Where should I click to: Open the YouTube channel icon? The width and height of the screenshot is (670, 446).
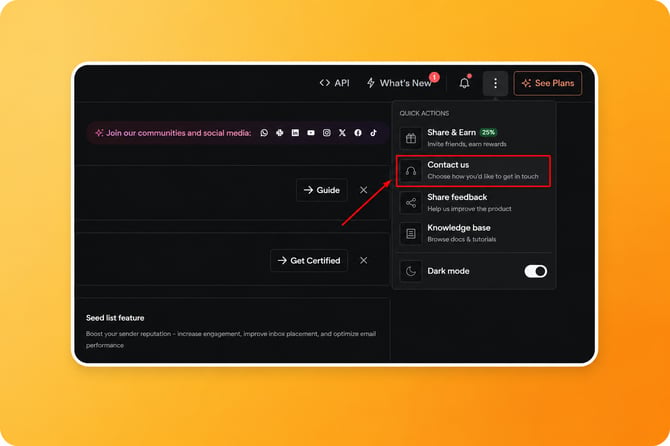pyautogui.click(x=311, y=133)
